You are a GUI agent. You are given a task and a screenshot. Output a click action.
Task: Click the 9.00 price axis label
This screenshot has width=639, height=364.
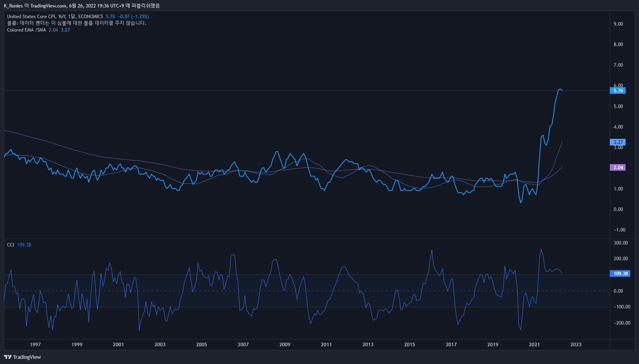coord(618,24)
